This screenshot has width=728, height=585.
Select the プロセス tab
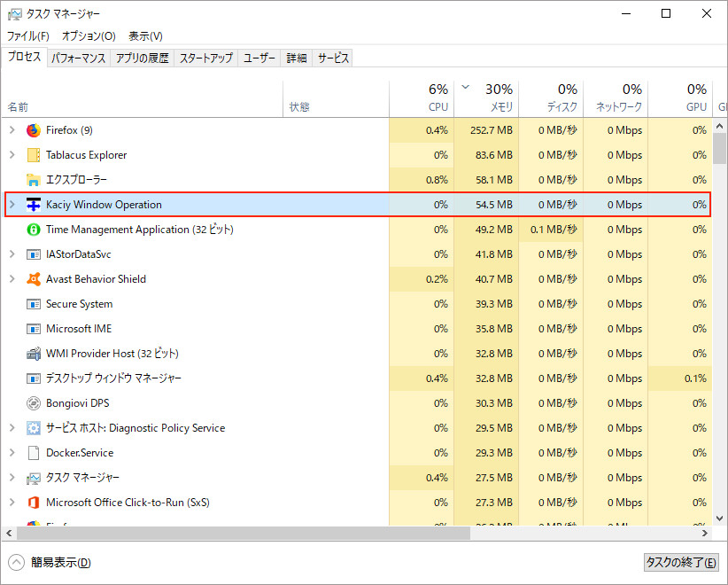(25, 57)
